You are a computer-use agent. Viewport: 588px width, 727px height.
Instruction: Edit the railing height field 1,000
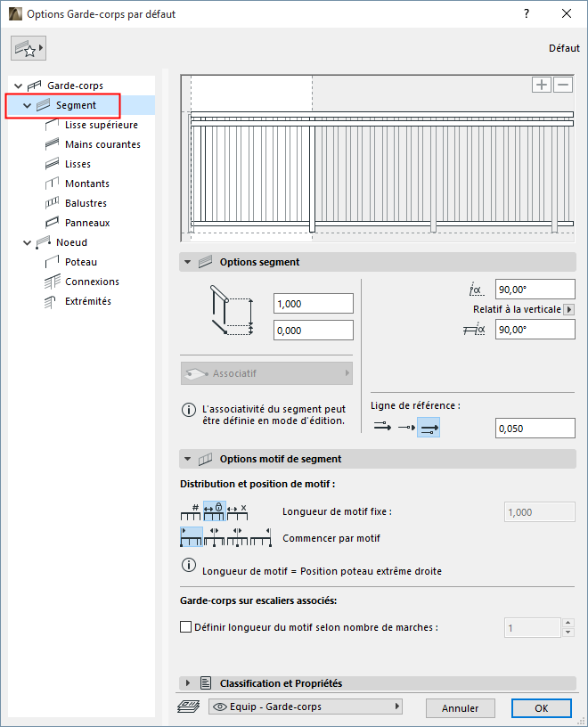(x=314, y=304)
